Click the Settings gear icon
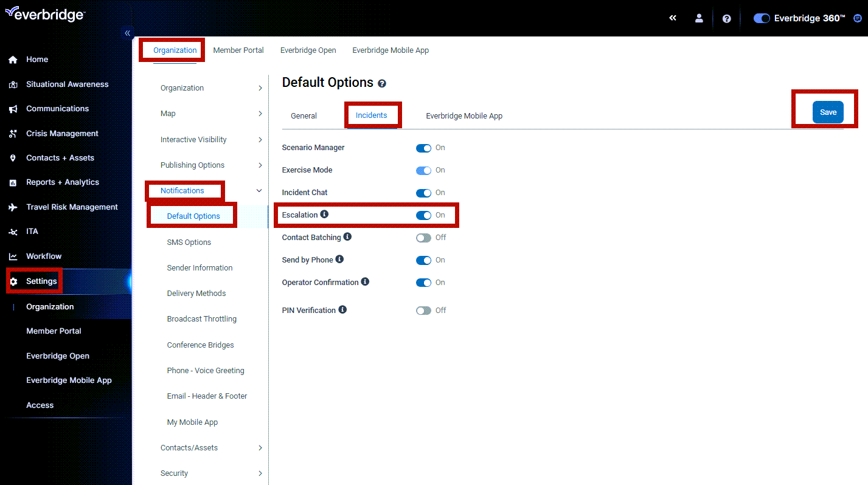The height and width of the screenshot is (485, 868). tap(13, 281)
